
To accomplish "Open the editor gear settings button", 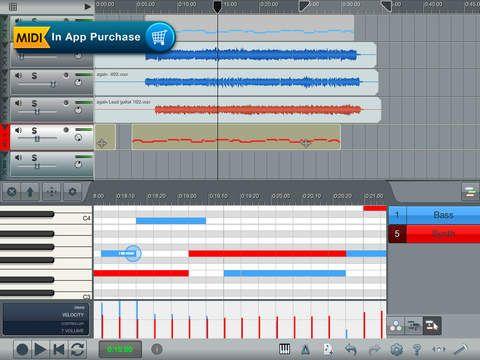I will [x=72, y=192].
